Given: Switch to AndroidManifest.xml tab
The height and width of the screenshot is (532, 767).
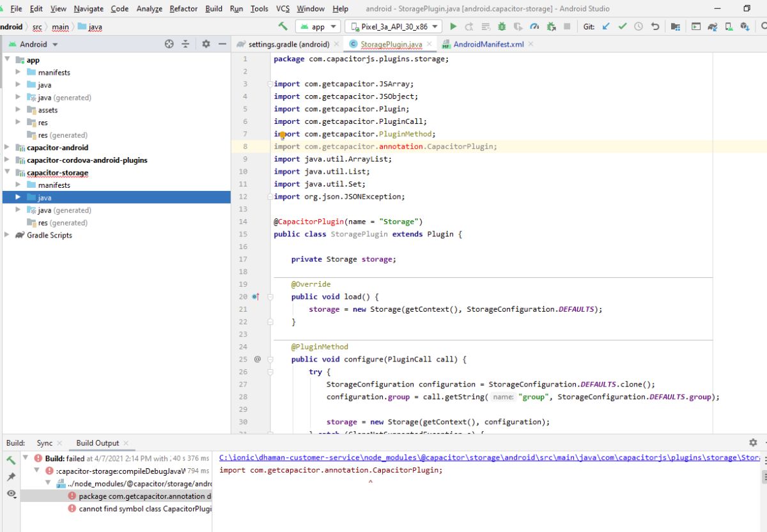Looking at the screenshot, I should coord(488,44).
